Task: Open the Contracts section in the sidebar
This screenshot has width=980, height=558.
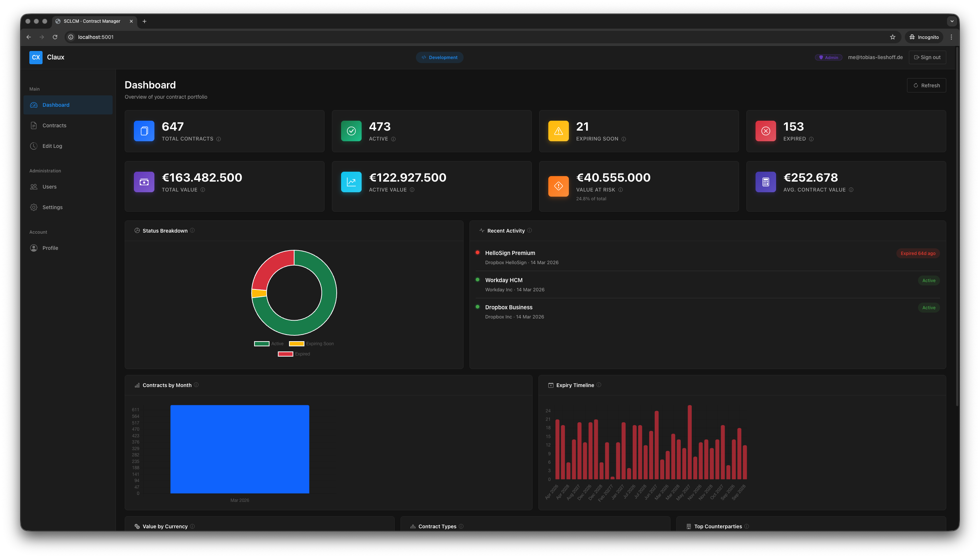Action: (x=54, y=125)
